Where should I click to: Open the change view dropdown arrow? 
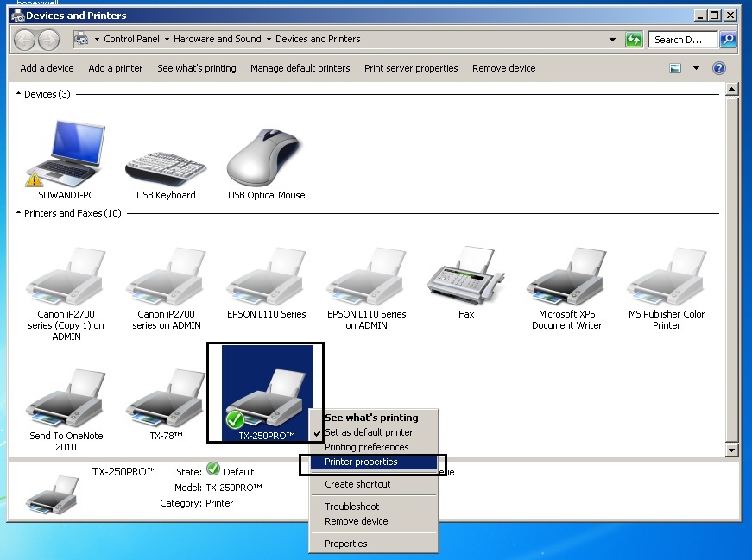pyautogui.click(x=696, y=68)
